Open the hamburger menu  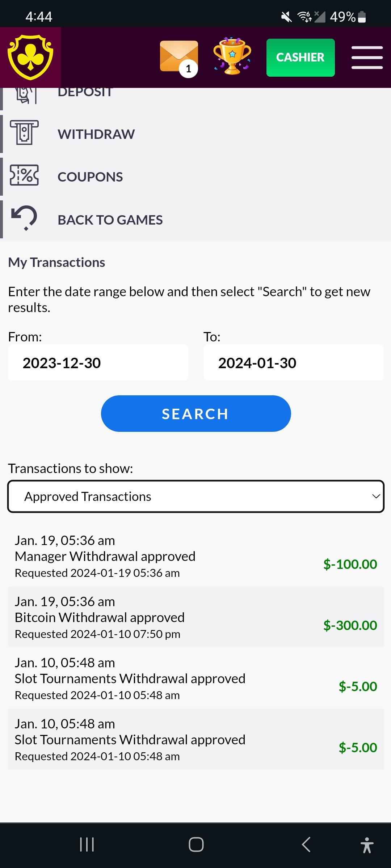367,58
